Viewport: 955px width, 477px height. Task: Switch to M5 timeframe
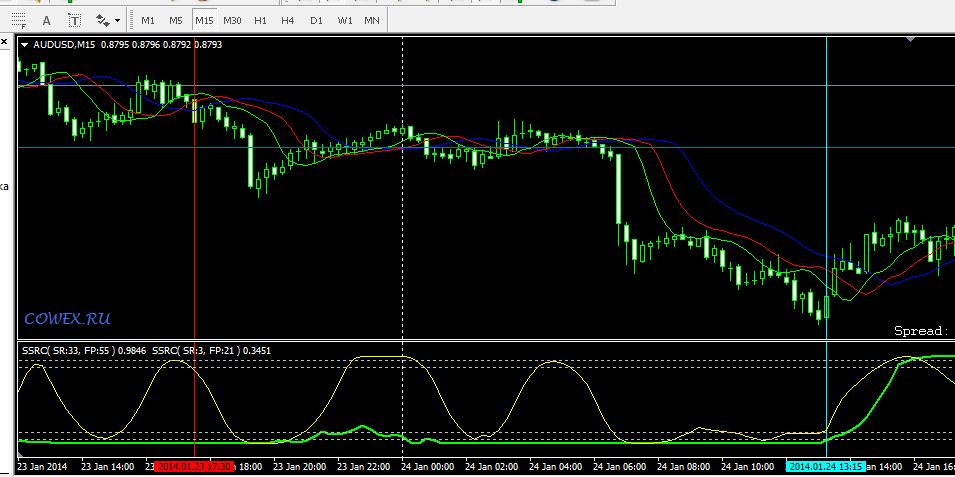coord(175,20)
